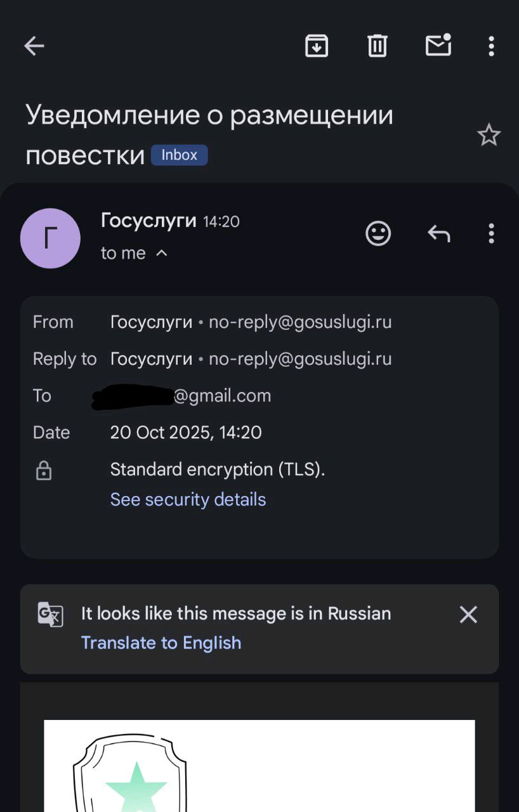The height and width of the screenshot is (812, 519).
Task: Tap the Госуслуги sender avatar
Action: (x=50, y=238)
